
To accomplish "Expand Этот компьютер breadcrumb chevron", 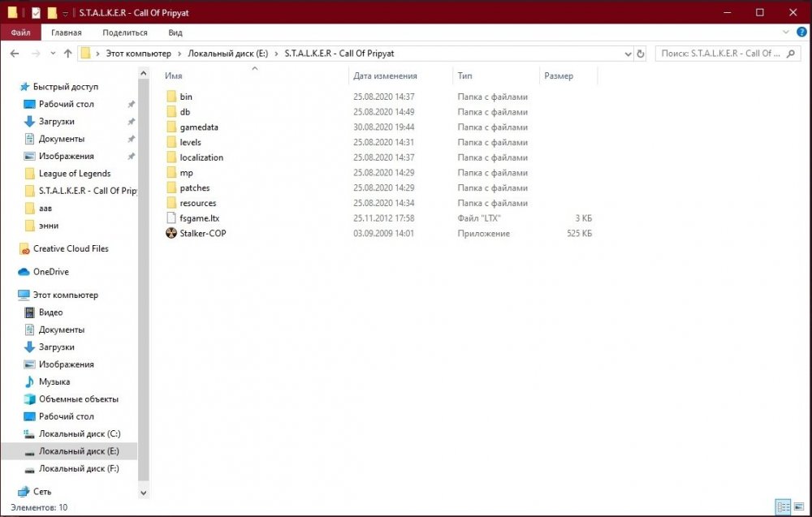I will click(x=179, y=54).
